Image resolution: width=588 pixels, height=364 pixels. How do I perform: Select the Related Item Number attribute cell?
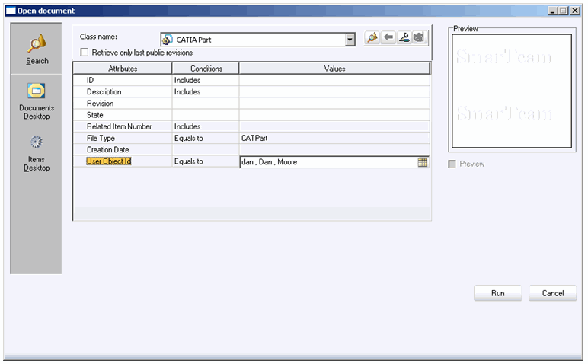(x=123, y=126)
